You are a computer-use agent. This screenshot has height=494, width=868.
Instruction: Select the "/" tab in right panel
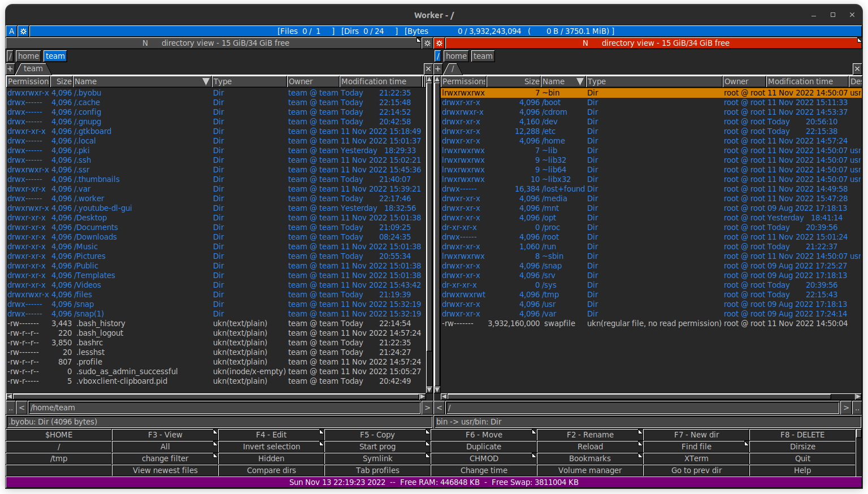click(x=453, y=68)
